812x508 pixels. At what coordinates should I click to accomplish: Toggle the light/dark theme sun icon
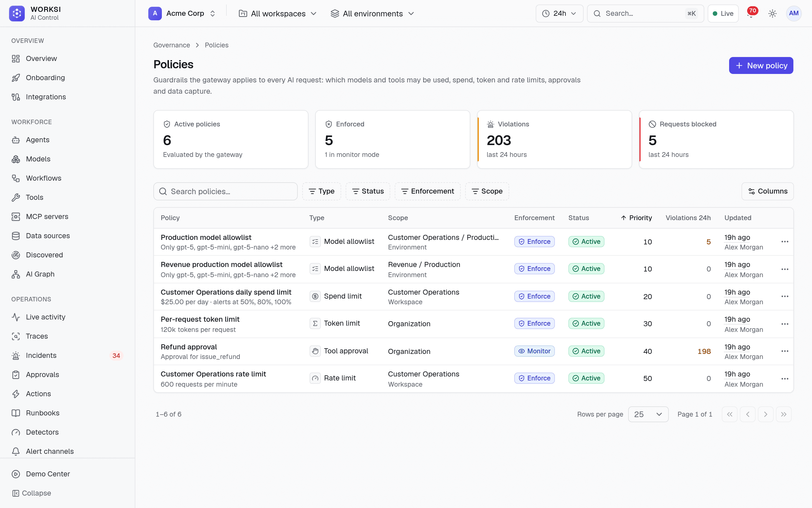coord(773,14)
